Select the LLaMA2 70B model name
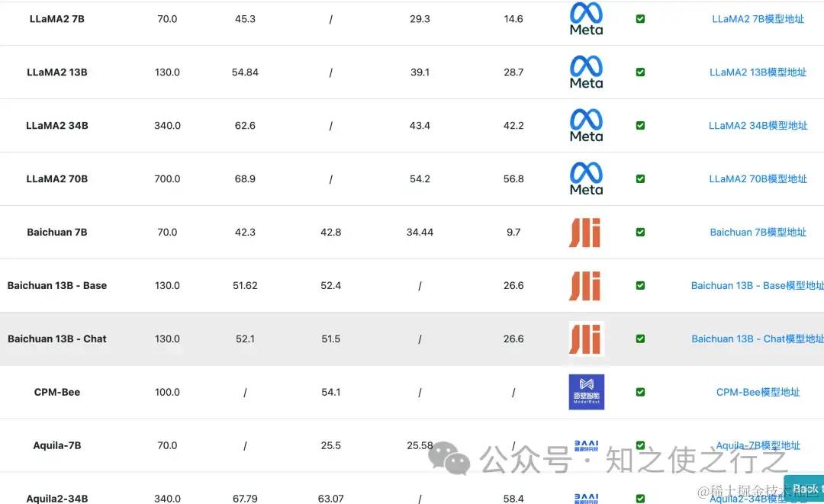Image resolution: width=824 pixels, height=504 pixels. coord(56,178)
